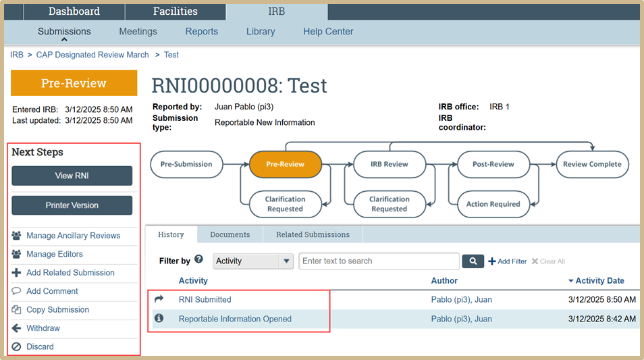Click the Discard circle-slash icon

tap(17, 346)
